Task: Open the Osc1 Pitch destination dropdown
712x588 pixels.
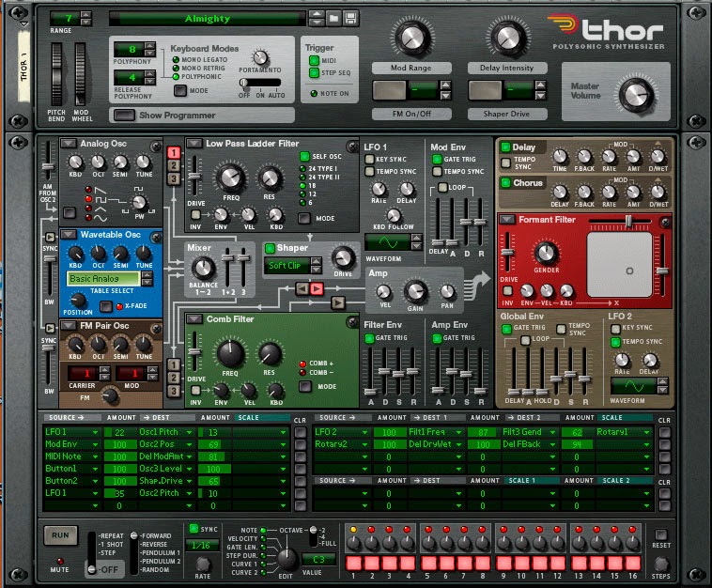Action: [x=190, y=432]
